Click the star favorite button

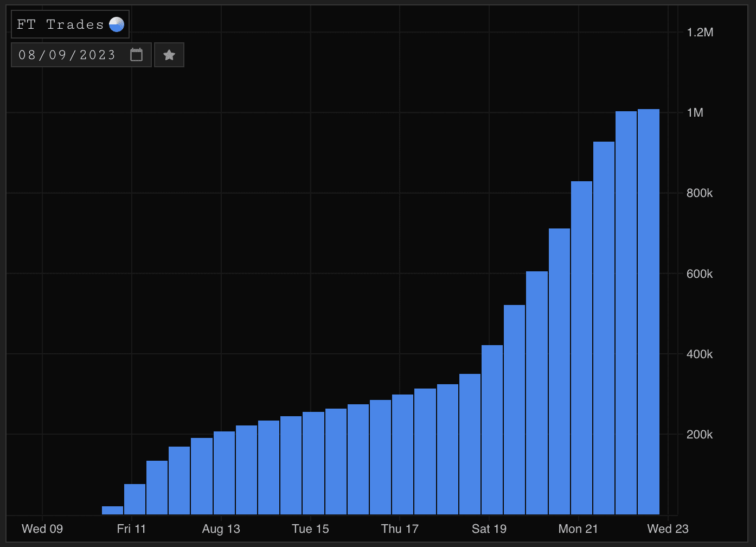tap(169, 55)
